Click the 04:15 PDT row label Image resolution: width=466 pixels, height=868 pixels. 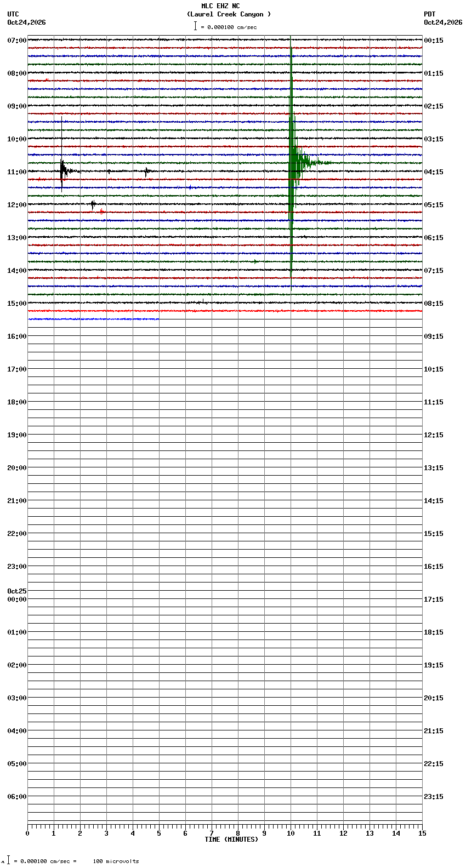[x=434, y=172]
